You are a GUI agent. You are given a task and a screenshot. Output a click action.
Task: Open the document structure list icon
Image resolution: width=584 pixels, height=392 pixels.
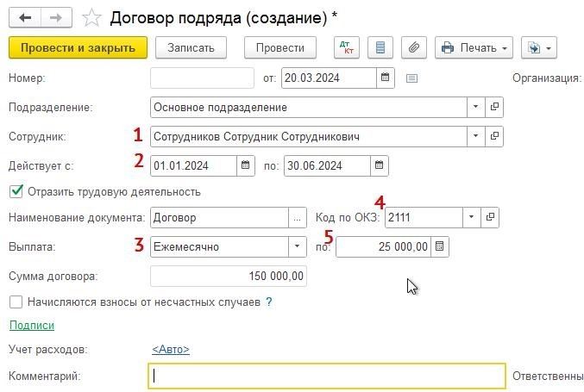380,47
